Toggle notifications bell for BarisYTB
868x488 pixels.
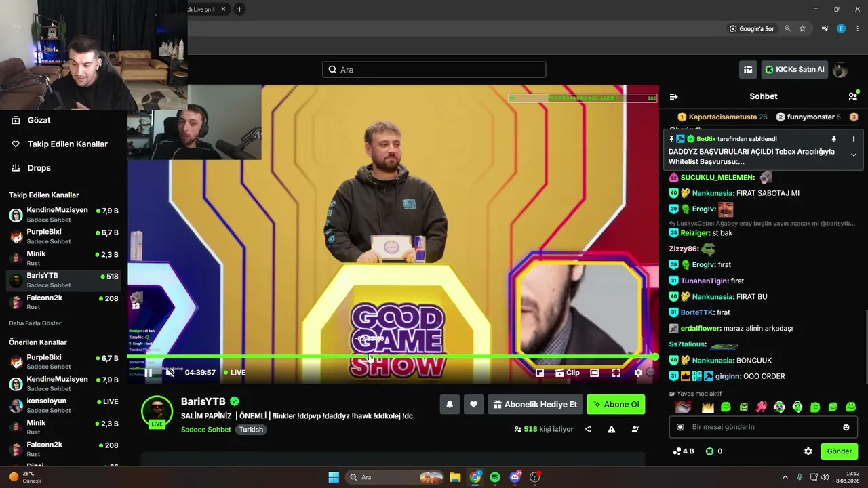tap(449, 405)
